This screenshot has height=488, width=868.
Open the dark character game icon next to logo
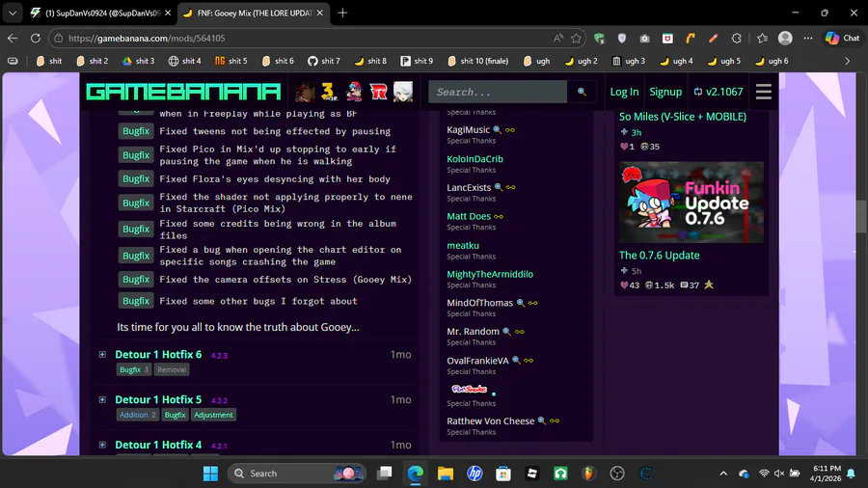tap(305, 92)
